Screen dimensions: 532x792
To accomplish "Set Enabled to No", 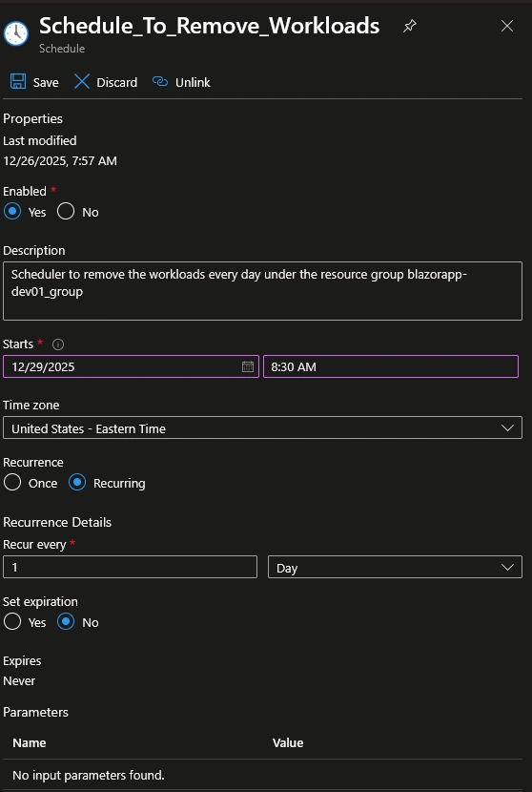I will pos(66,211).
